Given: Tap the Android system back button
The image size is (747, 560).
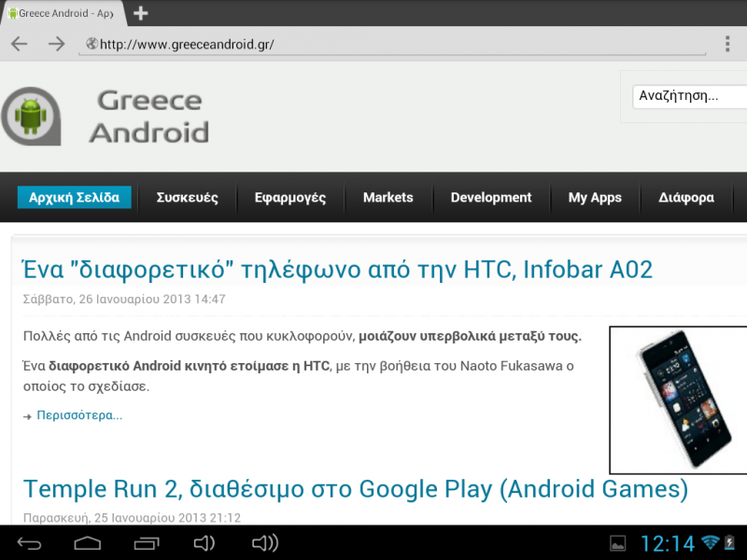Looking at the screenshot, I should [x=30, y=543].
